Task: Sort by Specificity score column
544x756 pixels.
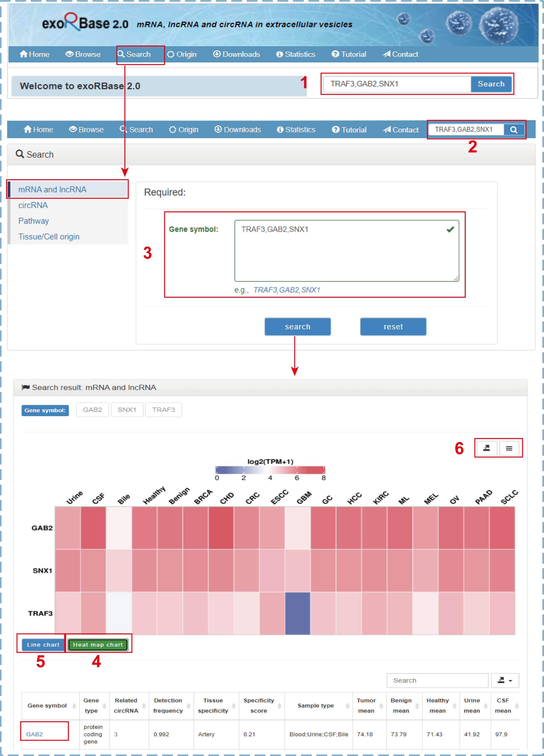Action: point(262,705)
